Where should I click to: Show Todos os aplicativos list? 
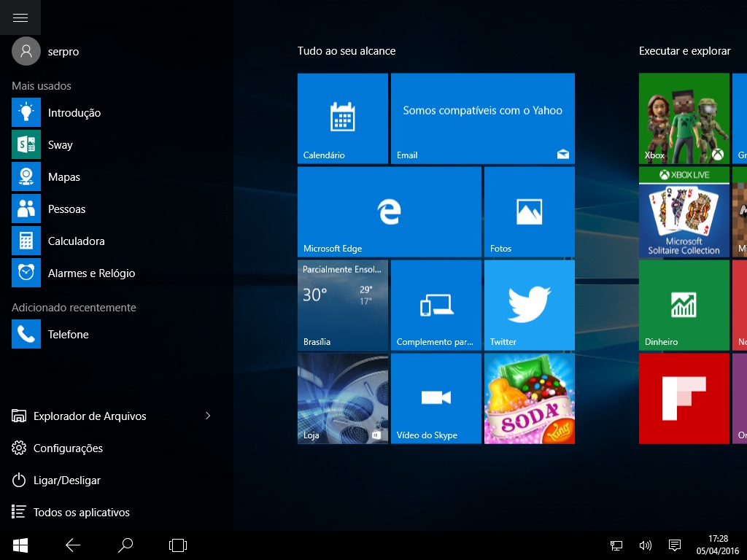(81, 513)
